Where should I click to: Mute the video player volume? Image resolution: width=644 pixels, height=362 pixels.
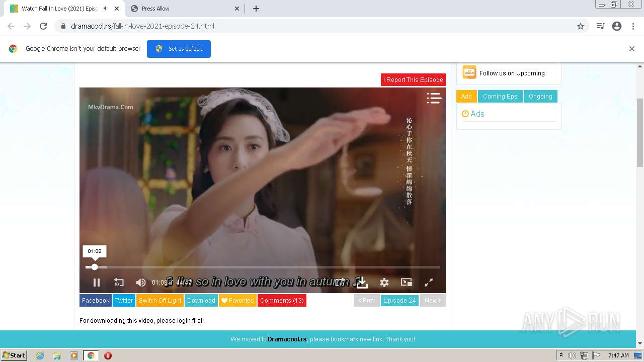pos(141,283)
